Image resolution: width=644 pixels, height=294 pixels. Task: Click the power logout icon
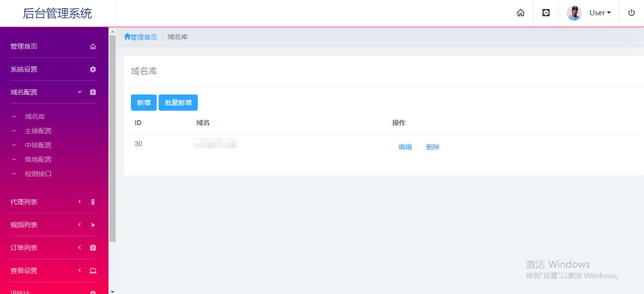click(x=632, y=13)
